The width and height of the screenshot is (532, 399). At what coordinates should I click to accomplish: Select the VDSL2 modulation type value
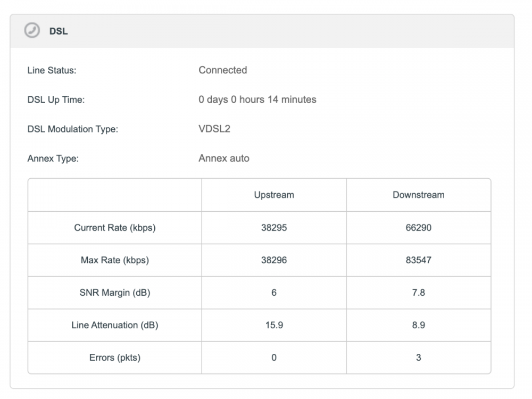pyautogui.click(x=214, y=129)
